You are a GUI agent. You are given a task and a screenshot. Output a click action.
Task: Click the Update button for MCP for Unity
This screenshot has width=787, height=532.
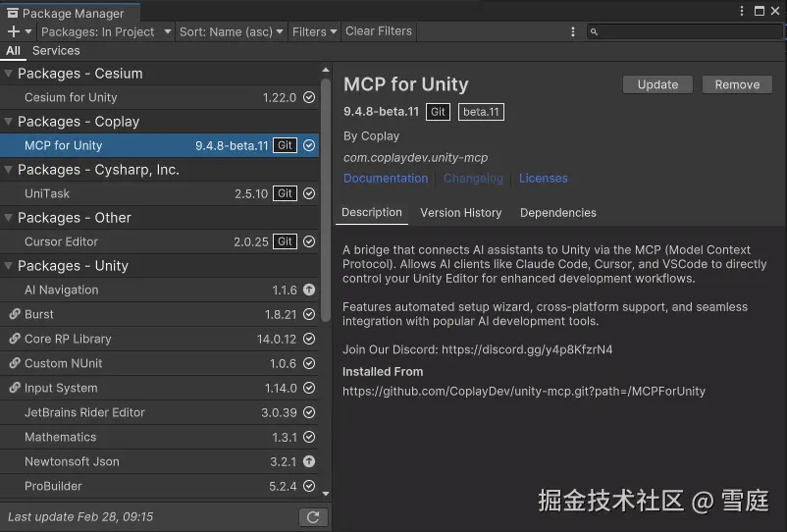[657, 84]
